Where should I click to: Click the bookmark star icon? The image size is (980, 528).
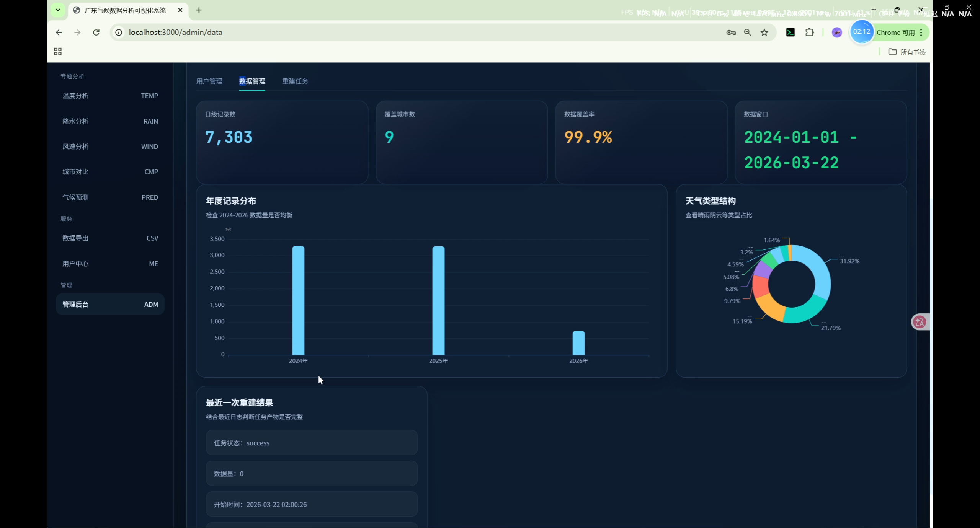pyautogui.click(x=764, y=33)
